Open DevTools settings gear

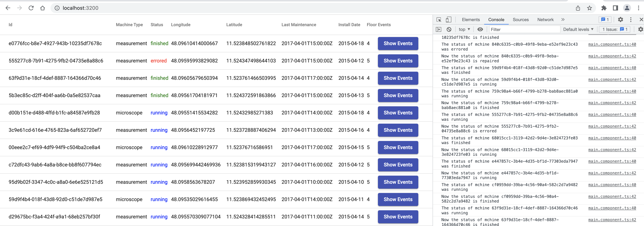620,19
